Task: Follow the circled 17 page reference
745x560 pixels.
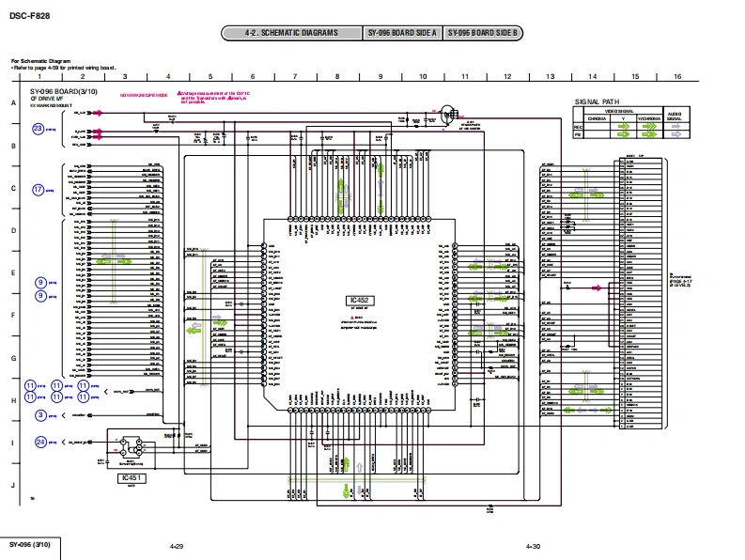Action: pyautogui.click(x=39, y=189)
